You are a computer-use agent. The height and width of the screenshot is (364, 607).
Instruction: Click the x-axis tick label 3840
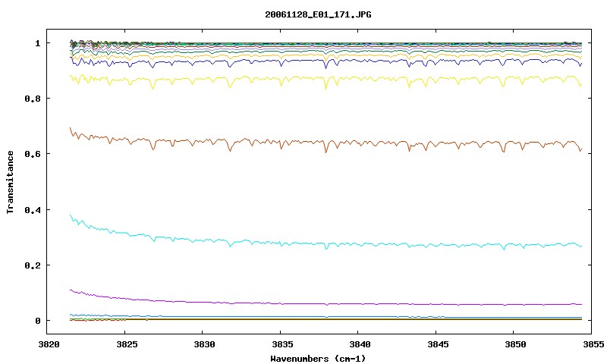tap(360, 344)
